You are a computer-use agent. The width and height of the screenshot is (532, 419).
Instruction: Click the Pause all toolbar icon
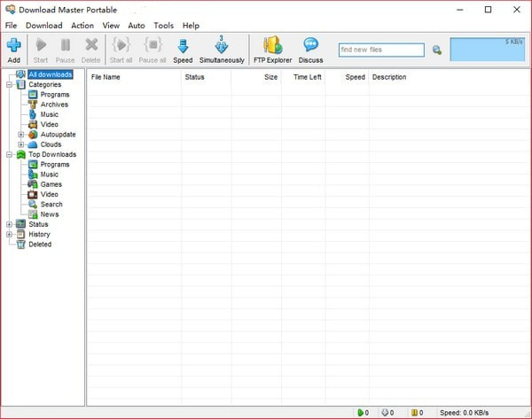click(x=153, y=45)
